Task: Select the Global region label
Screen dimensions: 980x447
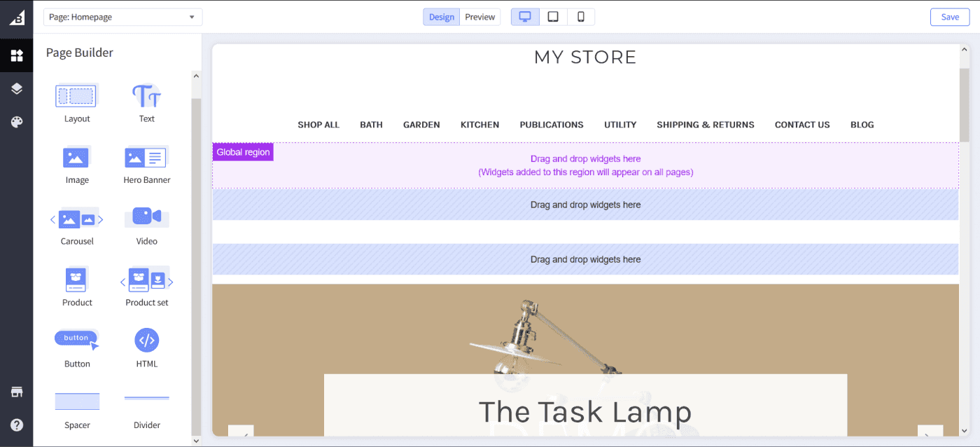Action: coord(243,152)
